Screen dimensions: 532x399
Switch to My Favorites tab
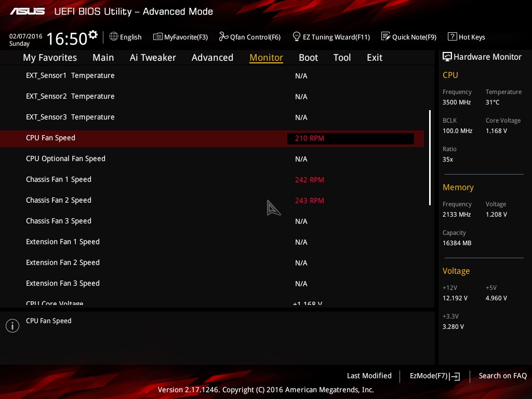pyautogui.click(x=50, y=58)
